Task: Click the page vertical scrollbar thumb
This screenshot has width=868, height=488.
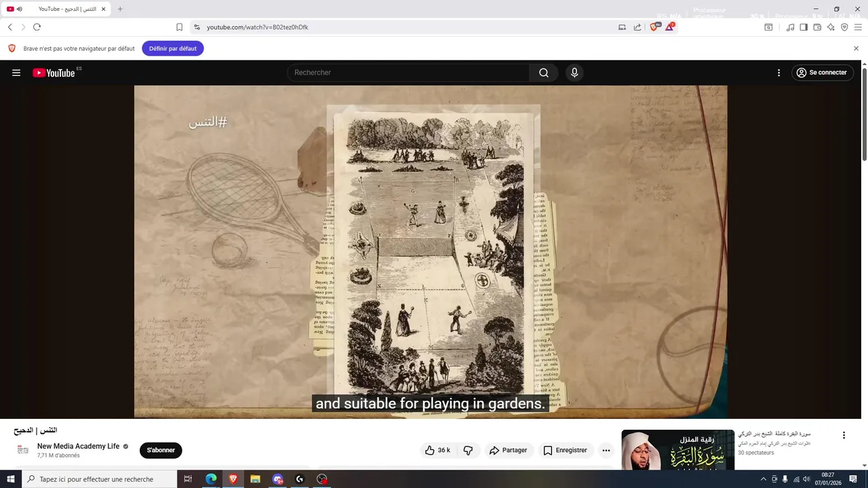Action: 864,114
